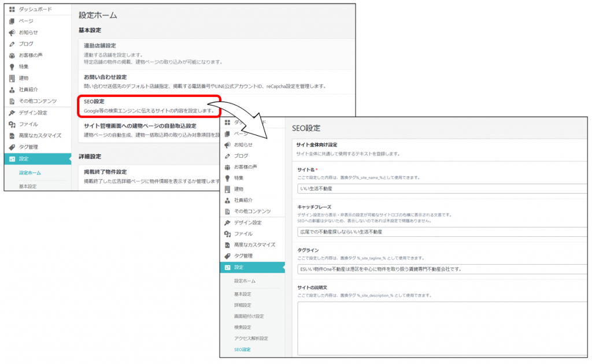Click the lightbulb icon beside 特集

coord(12,67)
